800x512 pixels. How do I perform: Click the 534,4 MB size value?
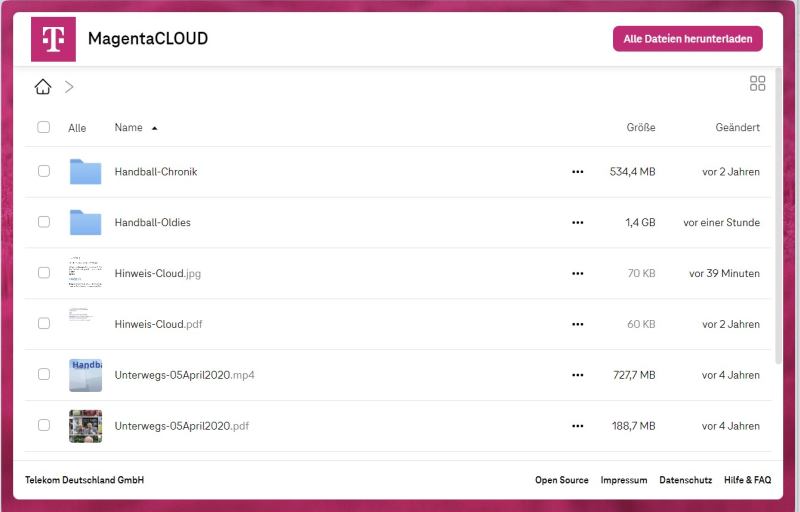click(x=632, y=172)
